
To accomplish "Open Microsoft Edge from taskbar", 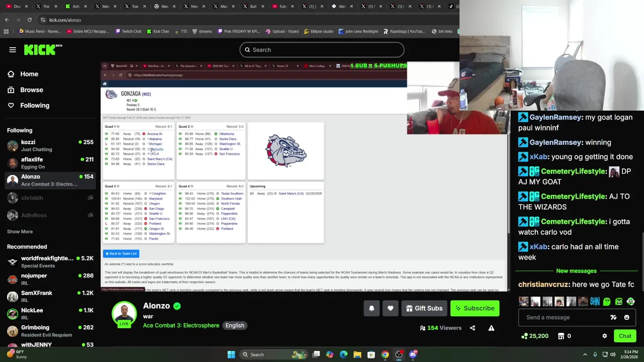I will tap(344, 354).
